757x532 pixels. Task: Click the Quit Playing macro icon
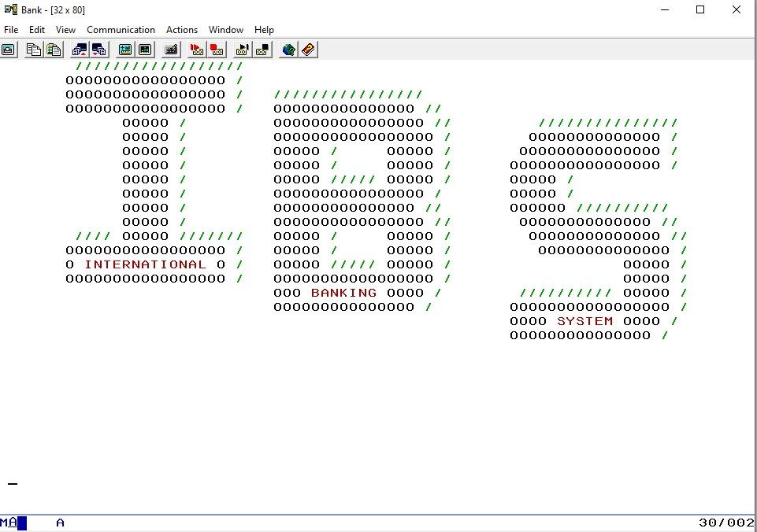(x=262, y=50)
